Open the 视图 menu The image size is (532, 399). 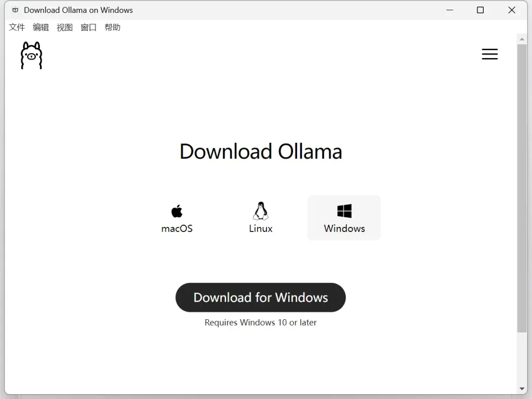65,27
